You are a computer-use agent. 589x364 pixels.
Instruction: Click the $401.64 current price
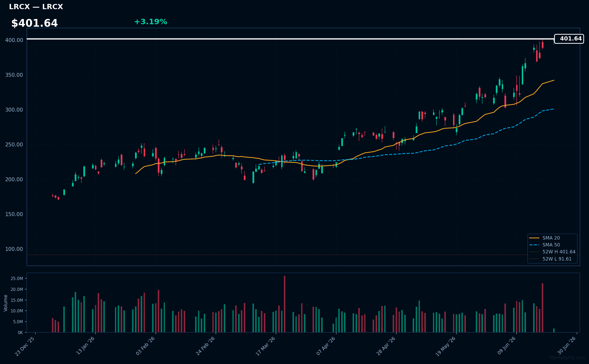click(x=34, y=23)
